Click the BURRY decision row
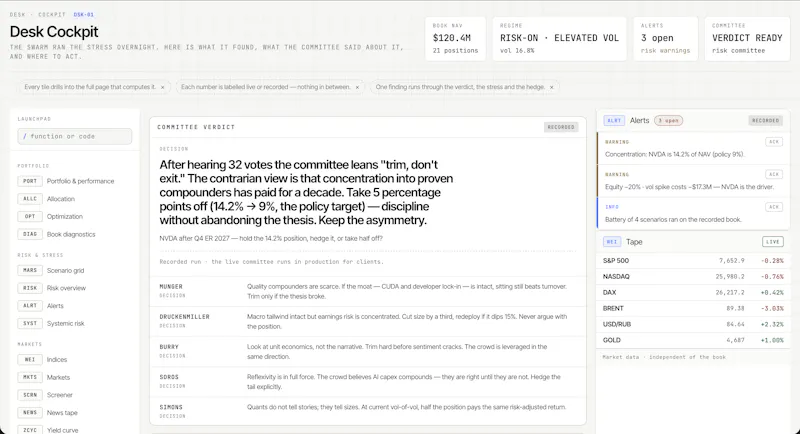The image size is (800, 434). [x=367, y=351]
